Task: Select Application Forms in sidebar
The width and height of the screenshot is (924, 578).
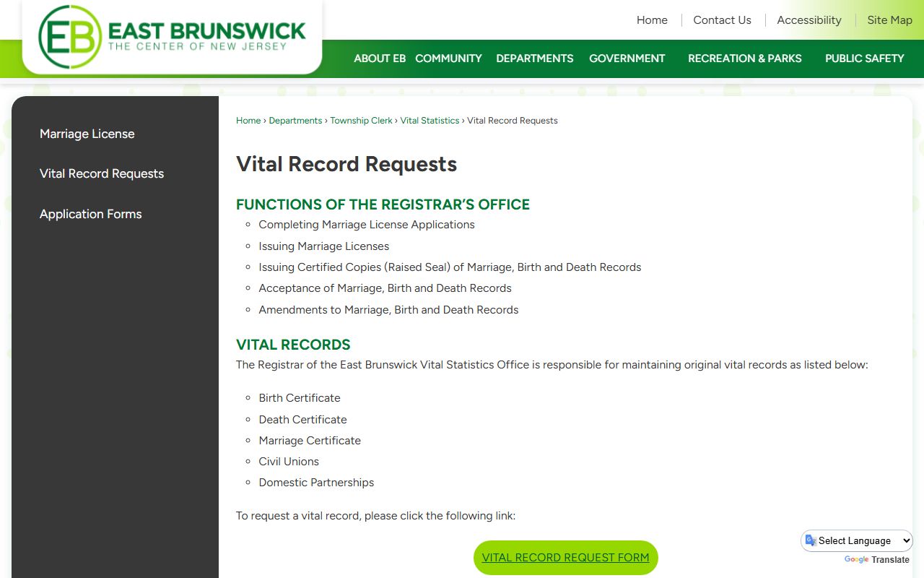Action: tap(91, 214)
